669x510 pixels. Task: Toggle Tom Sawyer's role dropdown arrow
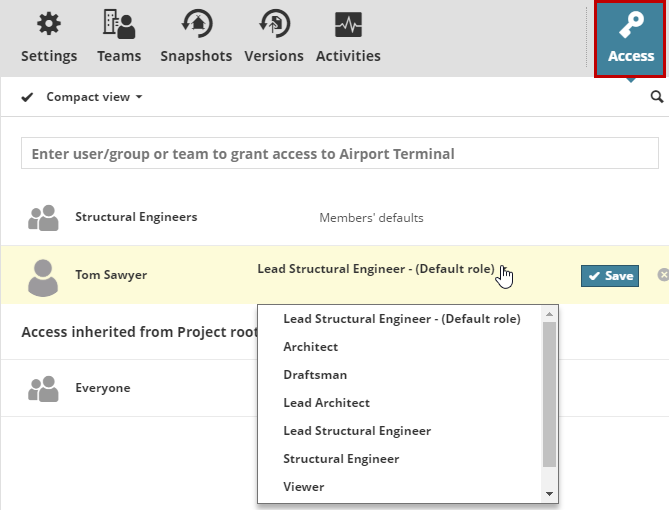(x=504, y=270)
